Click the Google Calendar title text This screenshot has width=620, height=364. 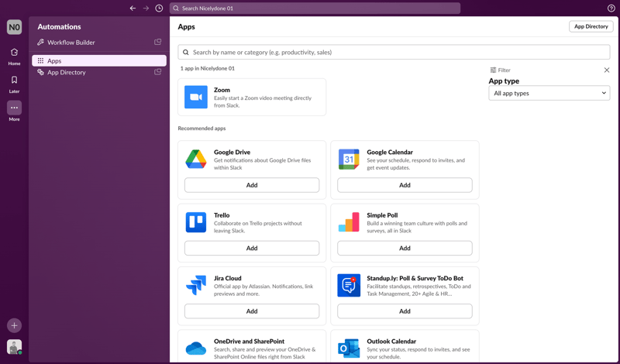point(390,152)
